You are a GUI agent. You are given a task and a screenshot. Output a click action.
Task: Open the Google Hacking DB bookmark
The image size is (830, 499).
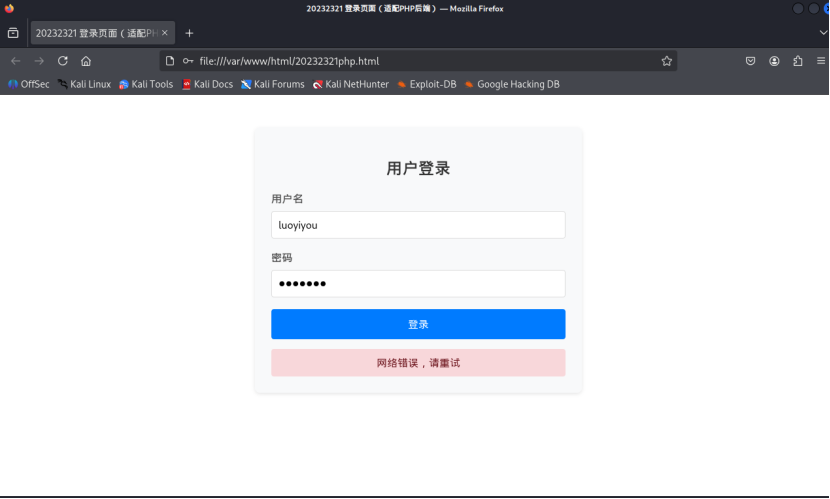pyautogui.click(x=512, y=84)
